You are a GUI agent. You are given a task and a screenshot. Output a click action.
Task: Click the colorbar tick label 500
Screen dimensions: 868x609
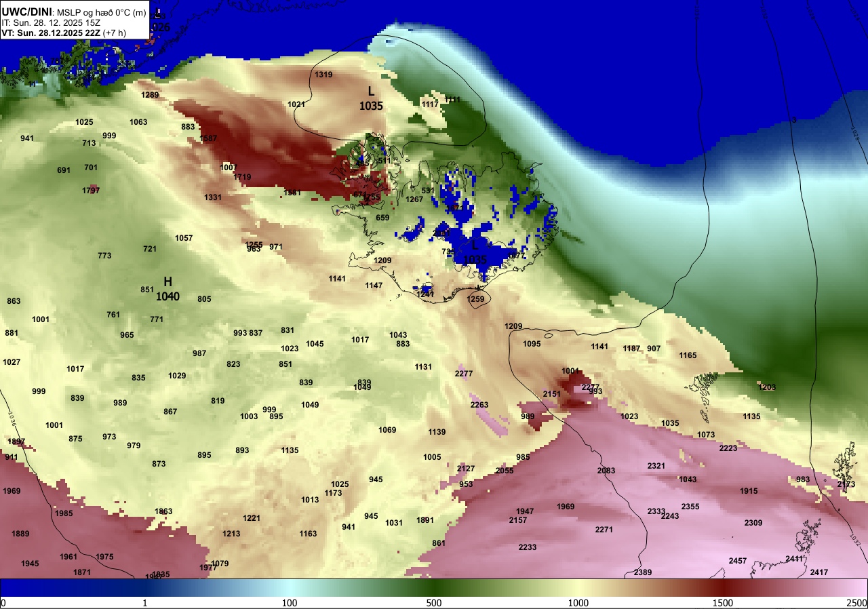click(434, 603)
